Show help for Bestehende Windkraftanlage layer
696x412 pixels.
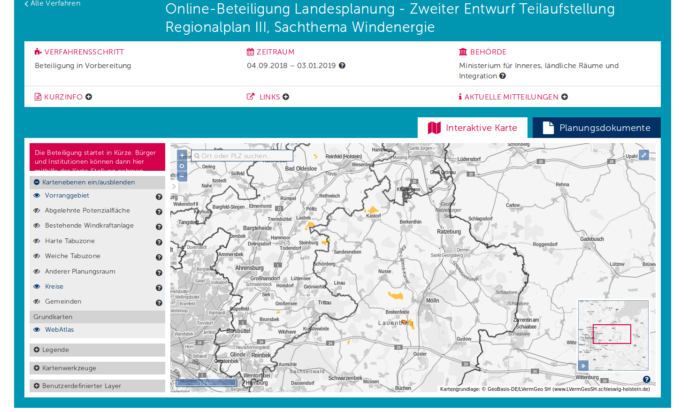tap(158, 227)
